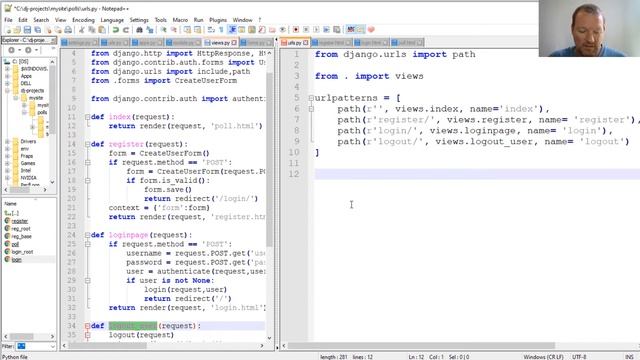Viewport: 640px width, 360px height.
Task: Collapse the 'if form.is_valid()' fold marker
Action: [x=87, y=180]
